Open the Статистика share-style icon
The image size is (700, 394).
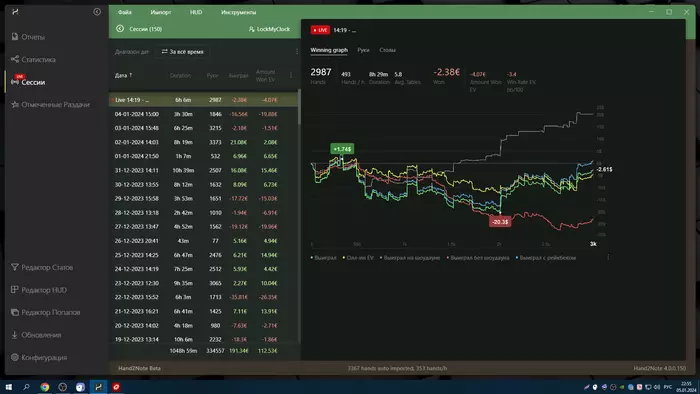click(15, 59)
